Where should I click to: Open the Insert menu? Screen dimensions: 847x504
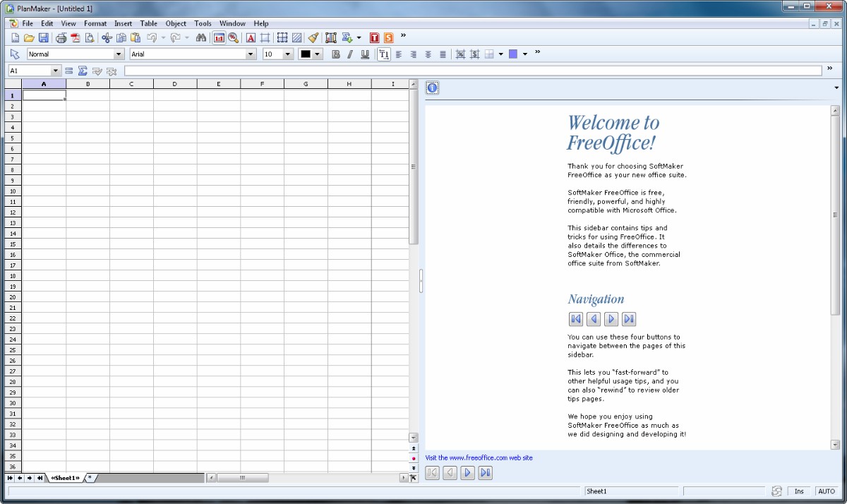[x=123, y=23]
